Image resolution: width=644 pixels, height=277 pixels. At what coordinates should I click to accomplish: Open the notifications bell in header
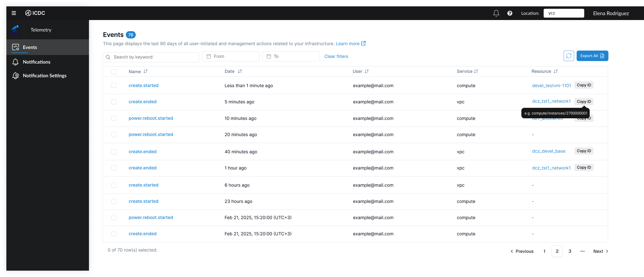coord(496,13)
